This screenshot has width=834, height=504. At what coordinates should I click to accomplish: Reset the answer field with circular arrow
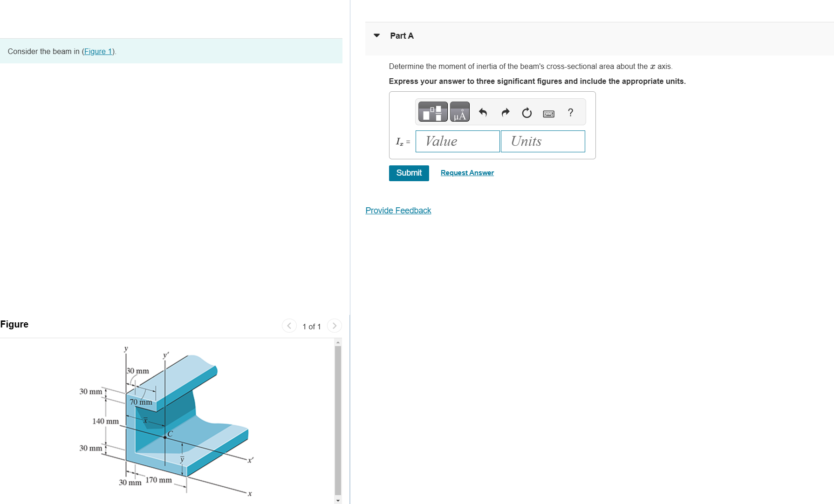526,112
